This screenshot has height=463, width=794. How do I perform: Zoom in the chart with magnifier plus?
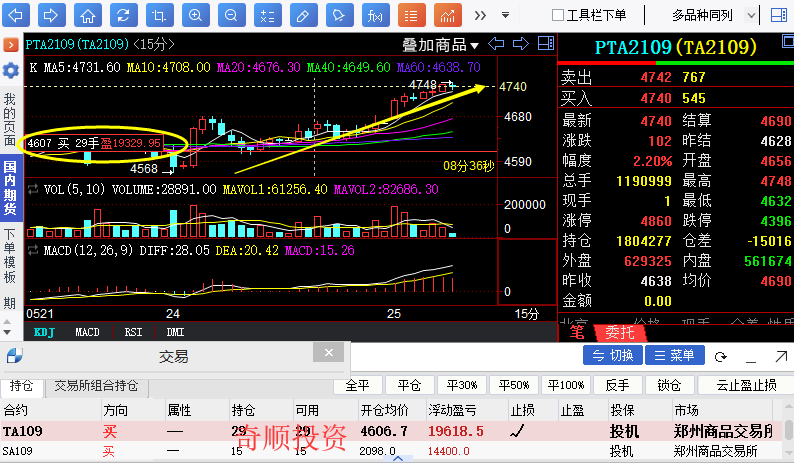point(195,15)
